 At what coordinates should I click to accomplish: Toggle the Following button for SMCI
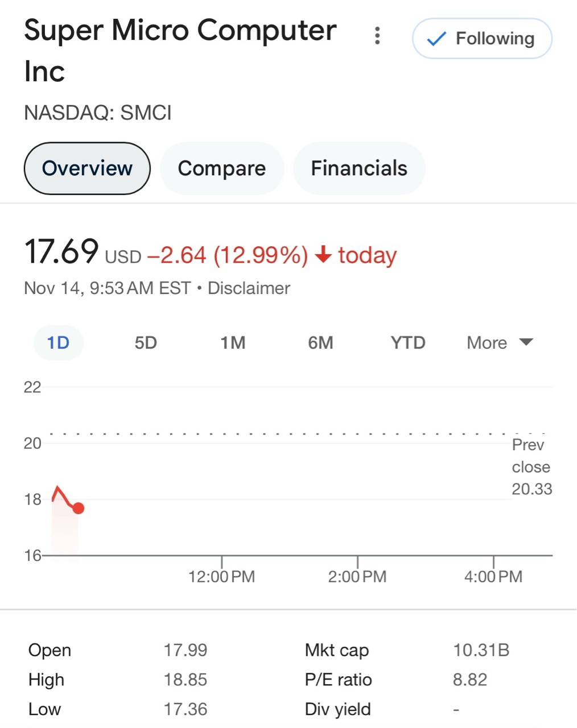click(481, 39)
